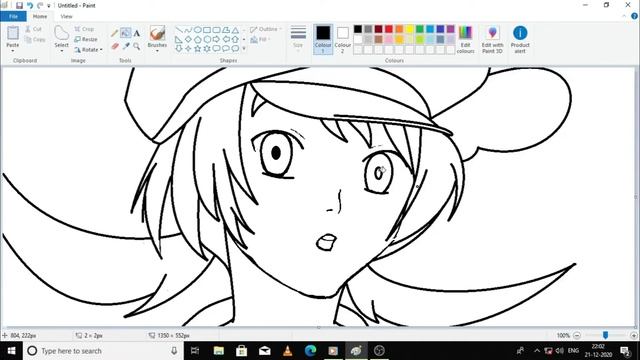Open VLC media player from taskbar

pyautogui.click(x=287, y=351)
